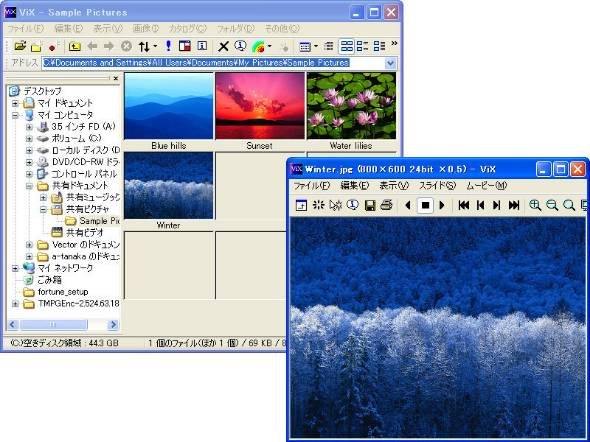Click the zoom-out magnifier in viewer toolbar
The height and width of the screenshot is (442, 590).
(x=552, y=205)
